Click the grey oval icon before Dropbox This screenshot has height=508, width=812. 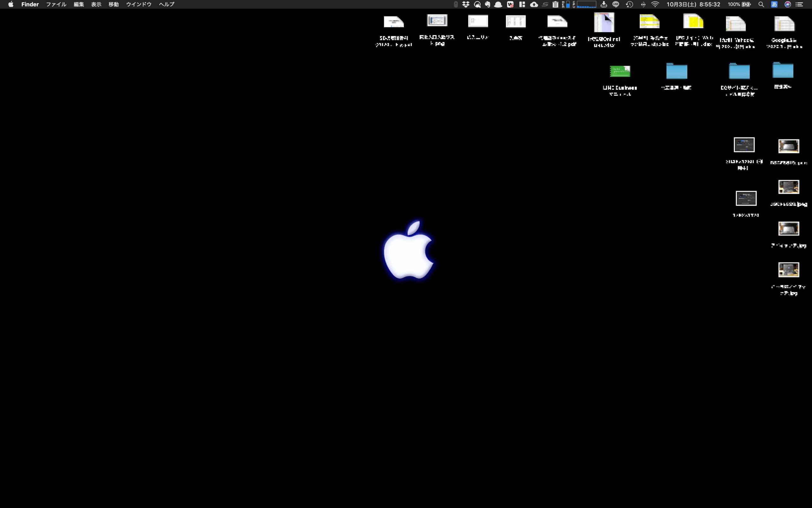(x=456, y=4)
